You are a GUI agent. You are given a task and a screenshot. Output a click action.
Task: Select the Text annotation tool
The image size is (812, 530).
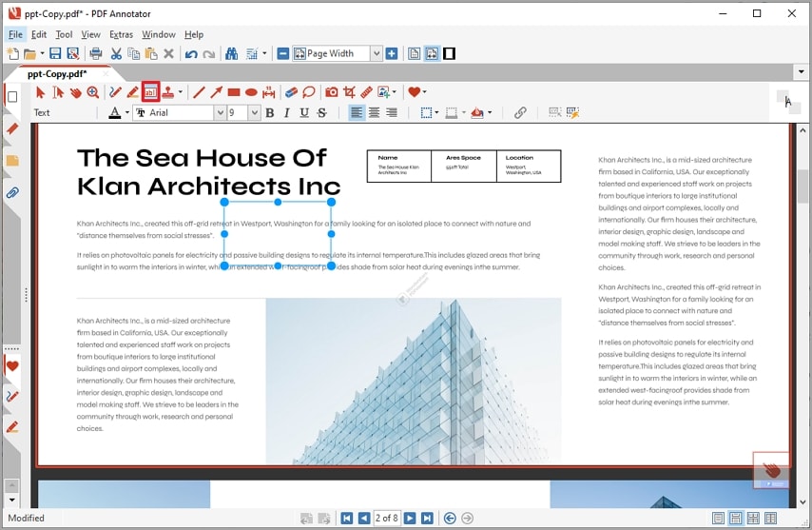tap(150, 92)
